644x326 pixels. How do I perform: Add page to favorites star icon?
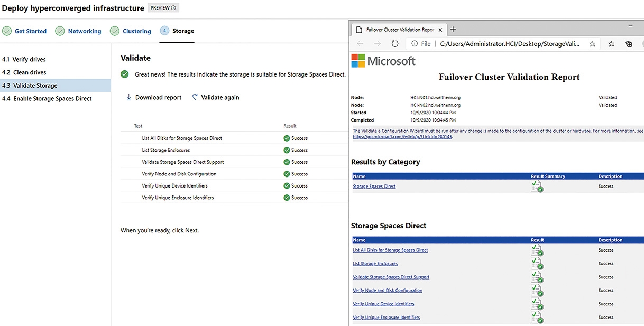(x=592, y=44)
